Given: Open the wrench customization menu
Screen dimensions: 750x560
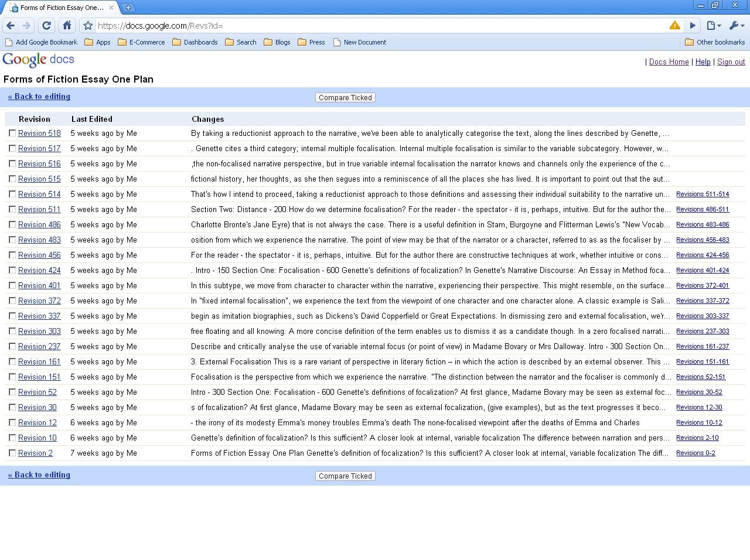Looking at the screenshot, I should tap(735, 25).
